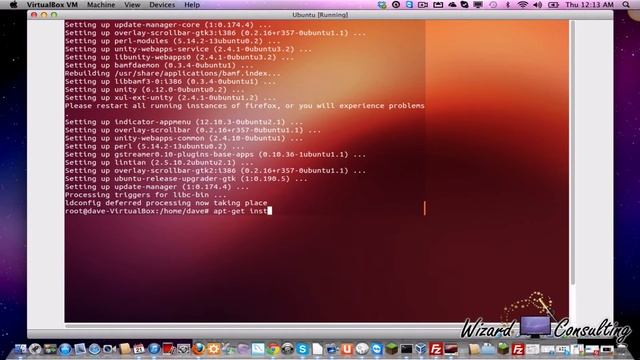The image size is (640, 360).
Task: Click the Bluetooth menu bar icon
Action: [x=508, y=4]
